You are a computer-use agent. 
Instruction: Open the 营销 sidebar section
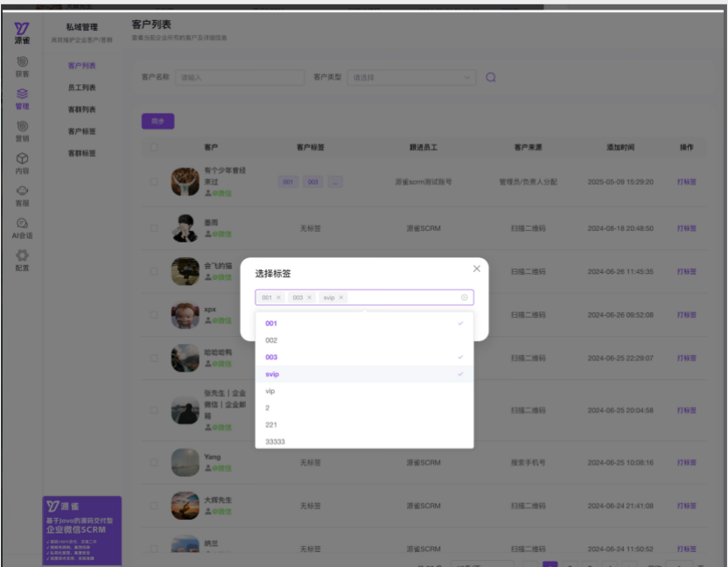(x=22, y=131)
